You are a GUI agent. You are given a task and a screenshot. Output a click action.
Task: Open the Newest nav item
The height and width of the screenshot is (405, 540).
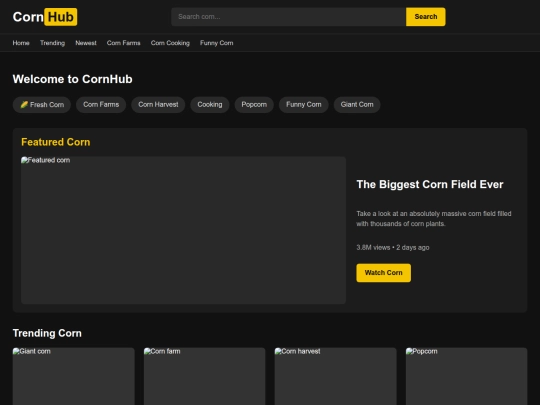(86, 43)
